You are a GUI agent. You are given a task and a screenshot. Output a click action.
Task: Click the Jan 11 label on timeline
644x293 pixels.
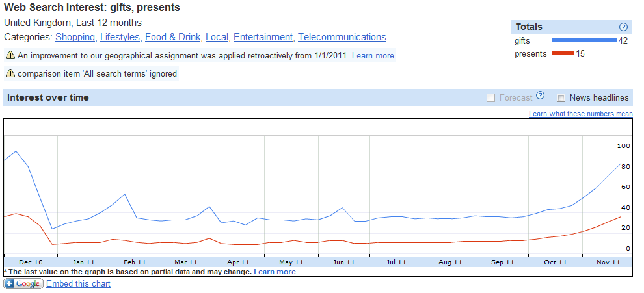click(x=83, y=262)
